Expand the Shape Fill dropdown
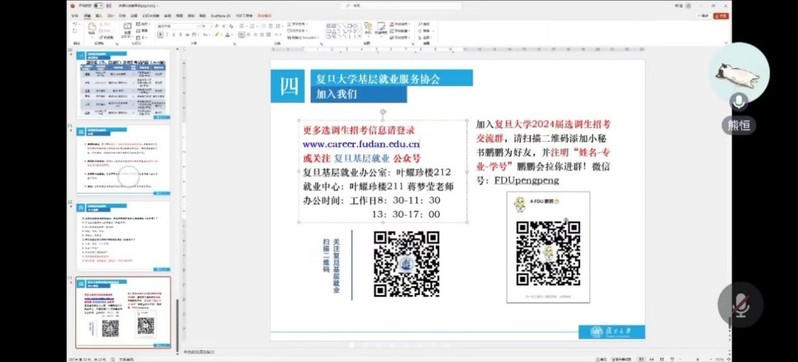 pos(409,24)
